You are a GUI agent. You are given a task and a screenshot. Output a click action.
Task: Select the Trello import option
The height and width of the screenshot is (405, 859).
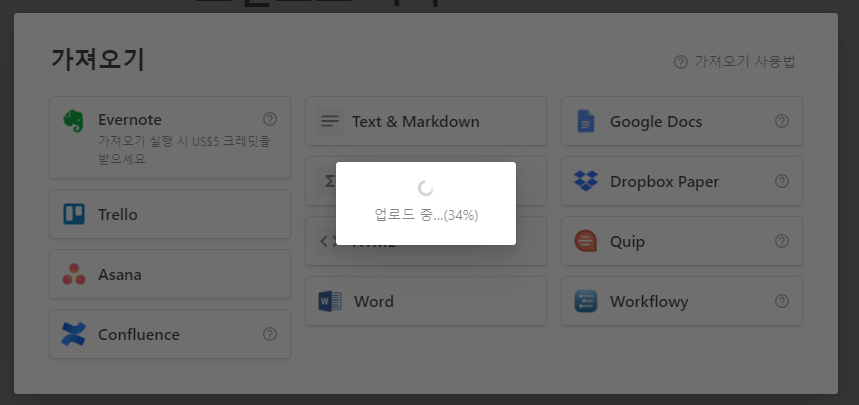coord(170,214)
